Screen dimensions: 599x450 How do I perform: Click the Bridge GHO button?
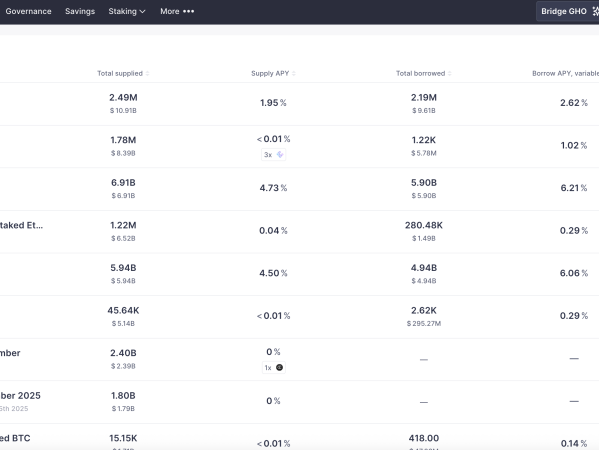(568, 11)
